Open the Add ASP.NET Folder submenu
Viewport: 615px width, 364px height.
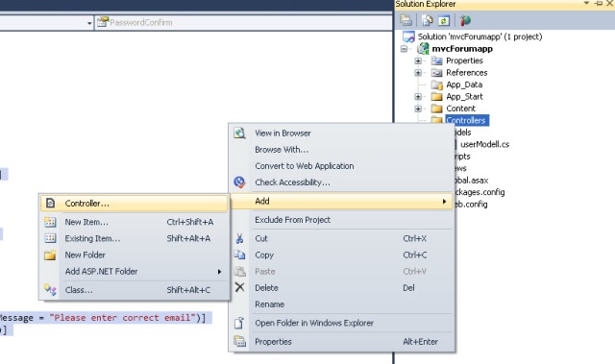[135, 271]
